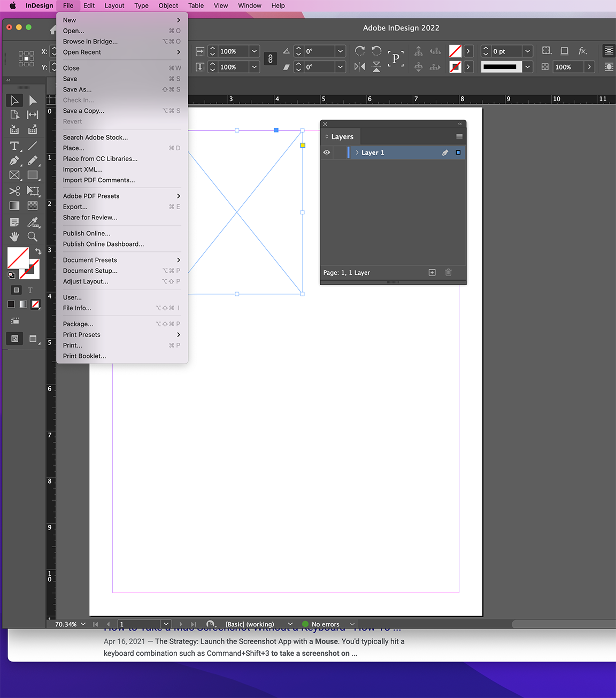Pick the Free Transform tool
The height and width of the screenshot is (698, 616).
pos(33,191)
